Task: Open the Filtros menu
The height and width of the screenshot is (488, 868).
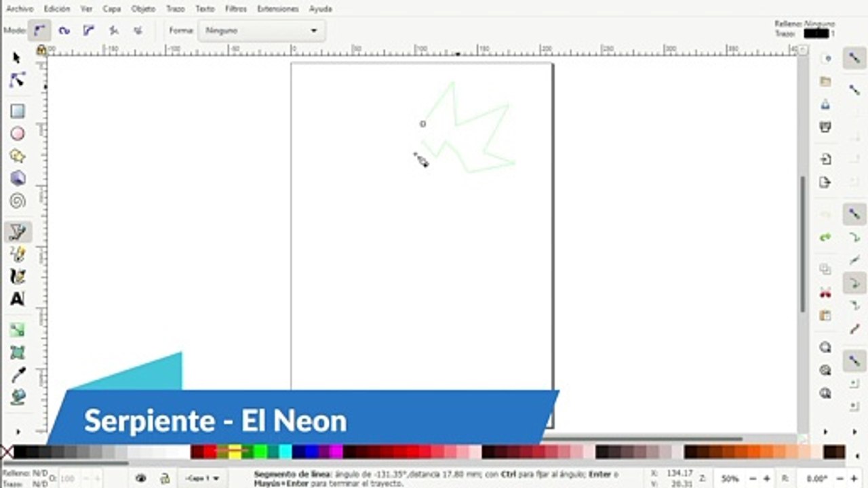Action: pos(236,9)
